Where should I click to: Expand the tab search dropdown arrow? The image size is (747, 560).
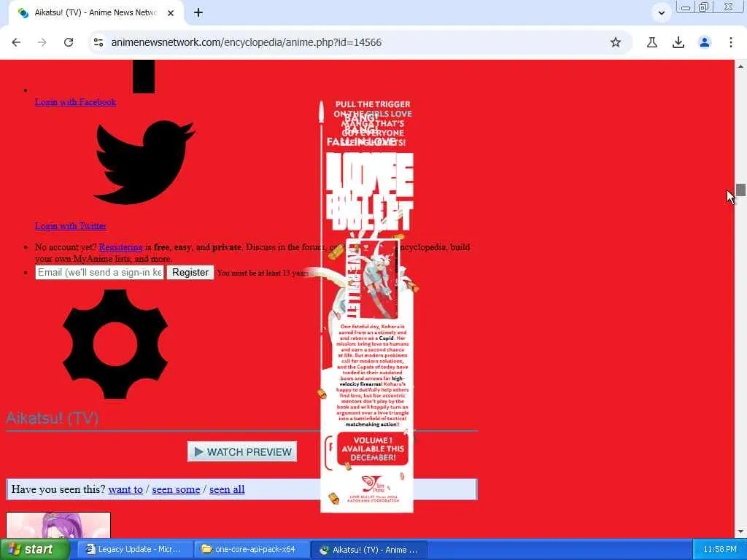point(661,13)
